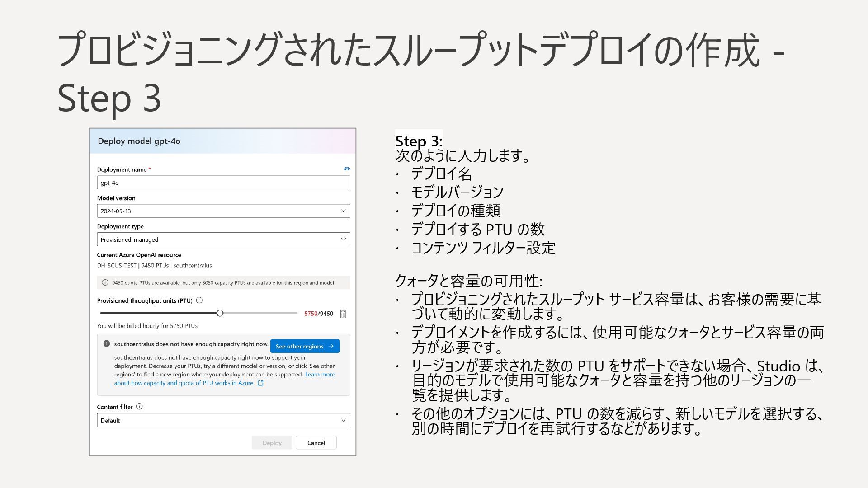Viewport: 868px width, 488px height.
Task: Click the 5750/9450 PTU value
Action: [x=319, y=314]
